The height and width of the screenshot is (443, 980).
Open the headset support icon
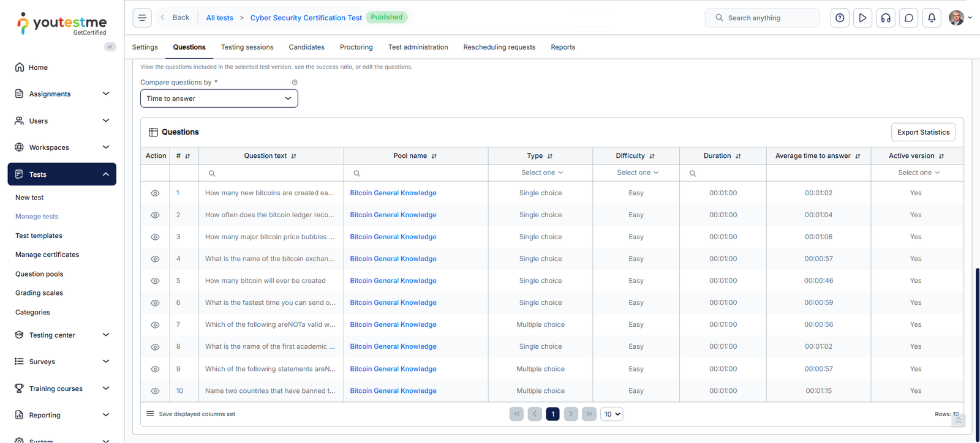tap(886, 18)
